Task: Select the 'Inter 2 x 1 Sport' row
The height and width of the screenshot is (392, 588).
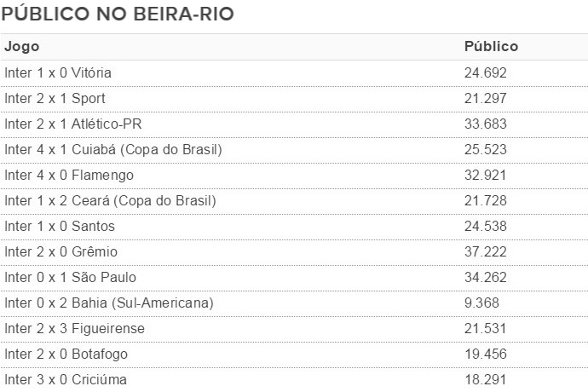Action: pyautogui.click(x=294, y=99)
